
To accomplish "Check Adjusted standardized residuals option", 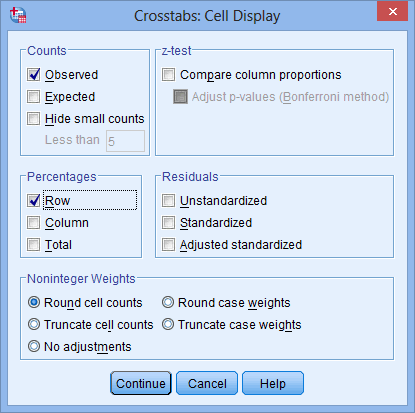I will click(x=168, y=245).
